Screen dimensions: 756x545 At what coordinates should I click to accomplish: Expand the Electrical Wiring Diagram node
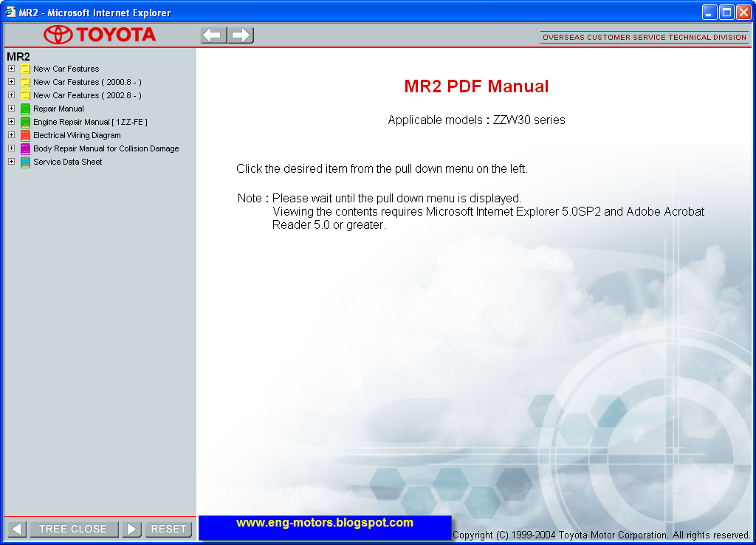pos(11,135)
